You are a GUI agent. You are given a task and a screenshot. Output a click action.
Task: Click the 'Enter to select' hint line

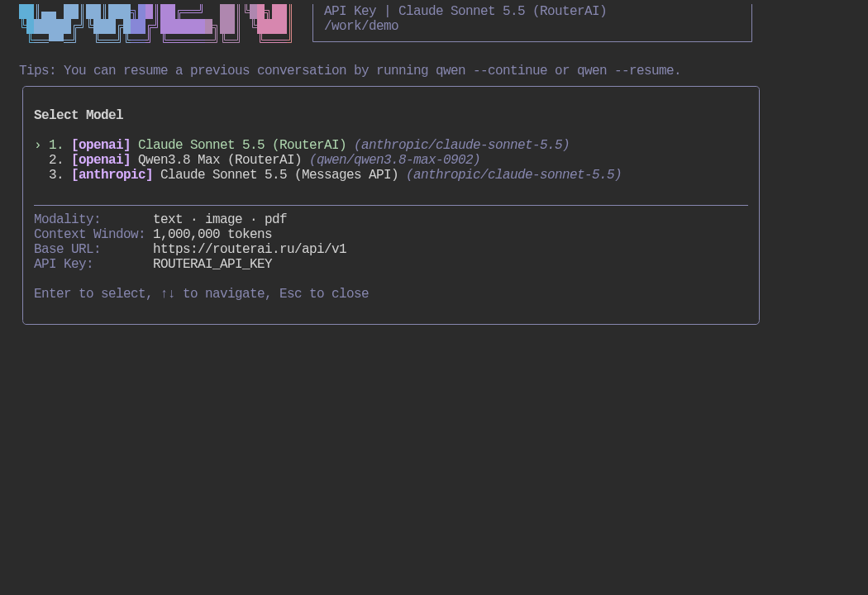click(202, 293)
